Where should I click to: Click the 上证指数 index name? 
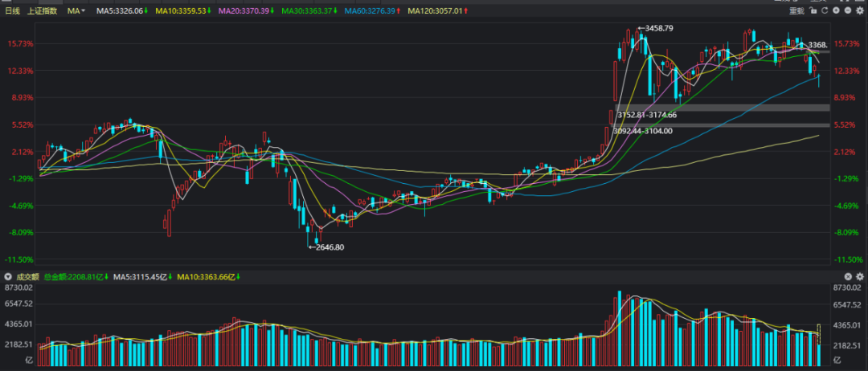42,11
